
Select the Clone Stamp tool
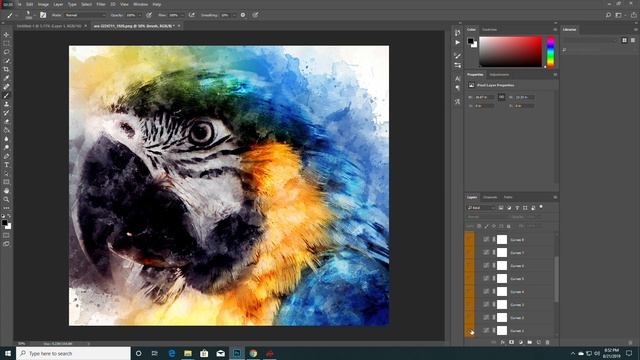click(x=6, y=104)
